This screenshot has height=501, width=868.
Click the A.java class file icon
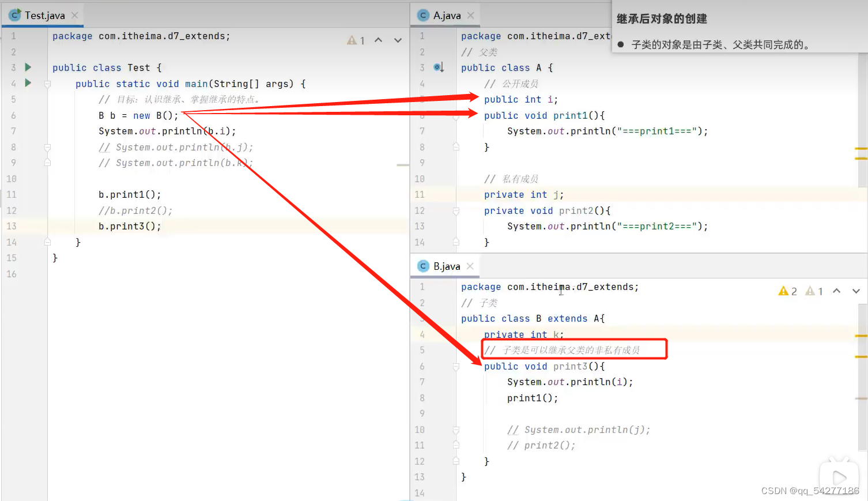click(x=423, y=16)
